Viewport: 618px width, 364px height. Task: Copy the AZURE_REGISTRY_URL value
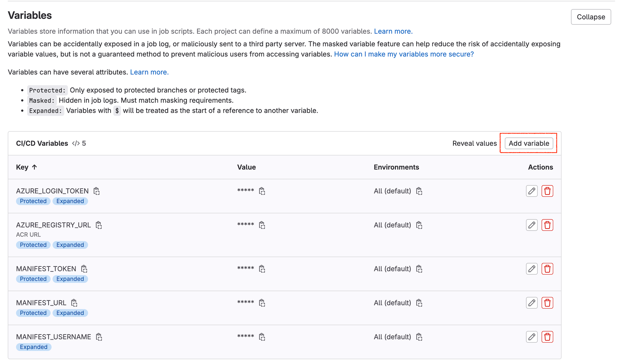click(x=262, y=225)
